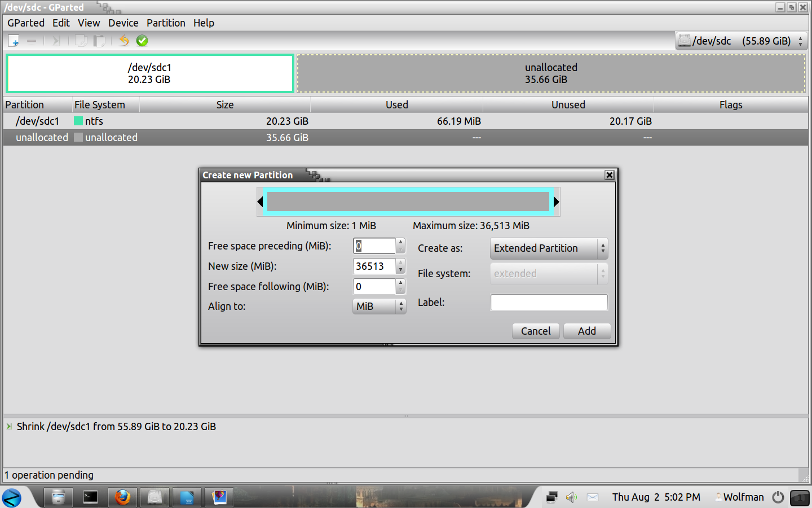Screen dimensions: 812x508
Task: Click the pending Shrink /dev/sdc1 operation
Action: pyautogui.click(x=116, y=427)
